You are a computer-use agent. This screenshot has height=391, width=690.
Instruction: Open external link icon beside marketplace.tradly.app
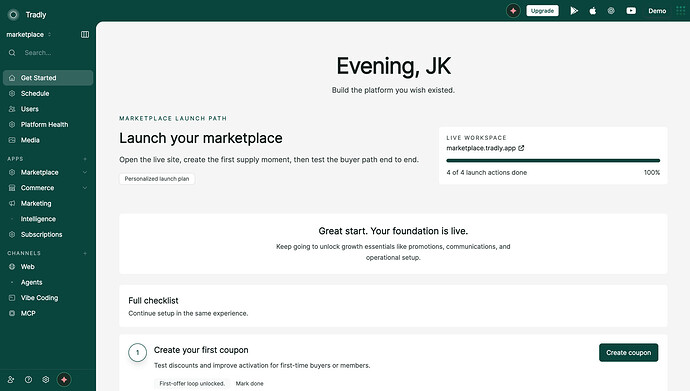(x=521, y=148)
